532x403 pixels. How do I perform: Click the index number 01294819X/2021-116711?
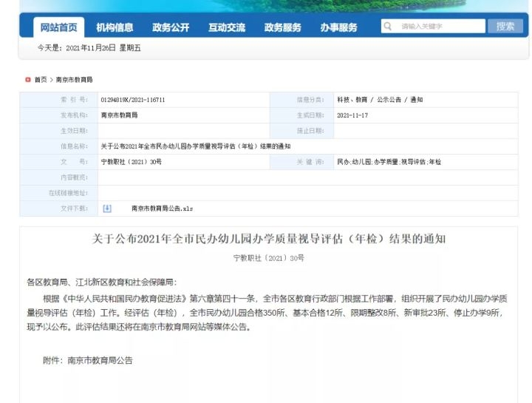[x=133, y=100]
